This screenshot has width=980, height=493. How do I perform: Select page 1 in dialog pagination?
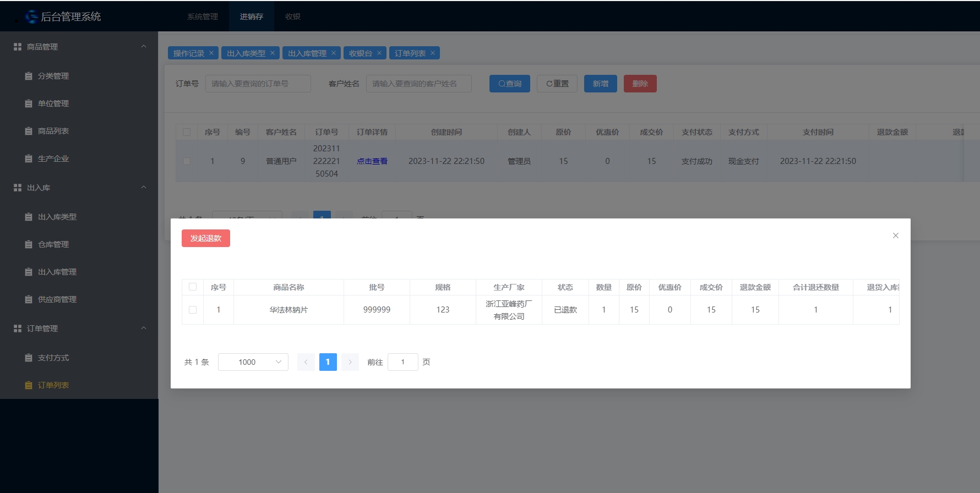[328, 362]
